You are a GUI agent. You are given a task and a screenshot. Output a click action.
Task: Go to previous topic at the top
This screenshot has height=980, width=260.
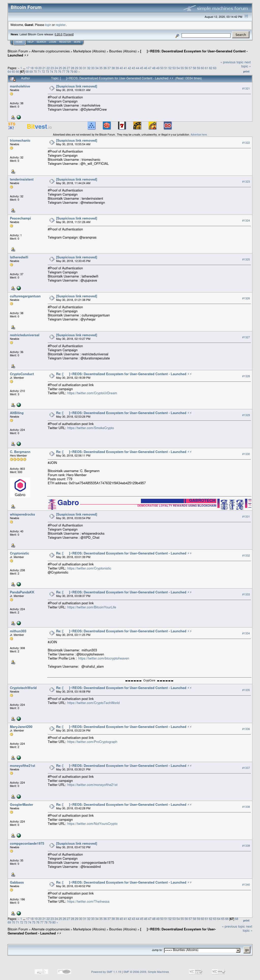point(232,62)
